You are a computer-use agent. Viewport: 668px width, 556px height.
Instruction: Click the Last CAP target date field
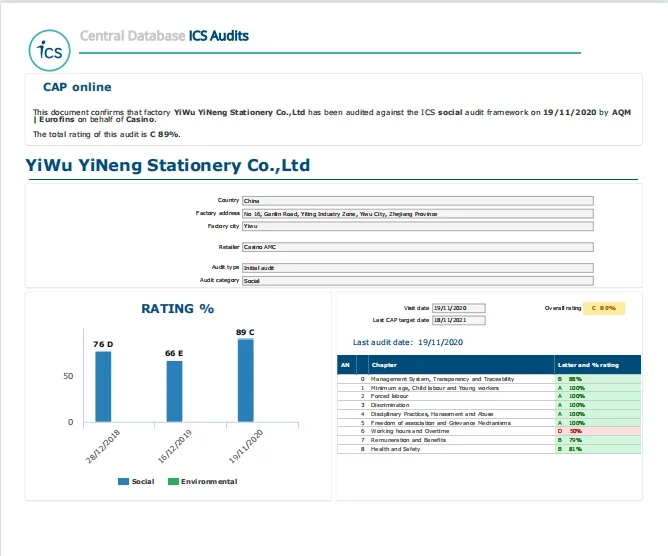point(458,320)
